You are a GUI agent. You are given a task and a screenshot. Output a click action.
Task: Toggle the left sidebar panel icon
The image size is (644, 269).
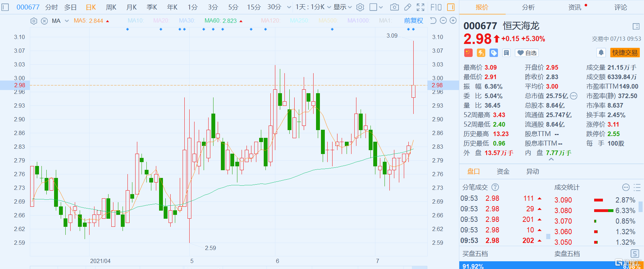click(x=5, y=7)
